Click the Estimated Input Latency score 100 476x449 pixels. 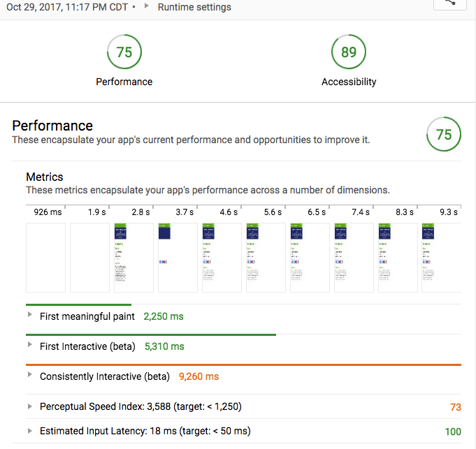point(453,432)
